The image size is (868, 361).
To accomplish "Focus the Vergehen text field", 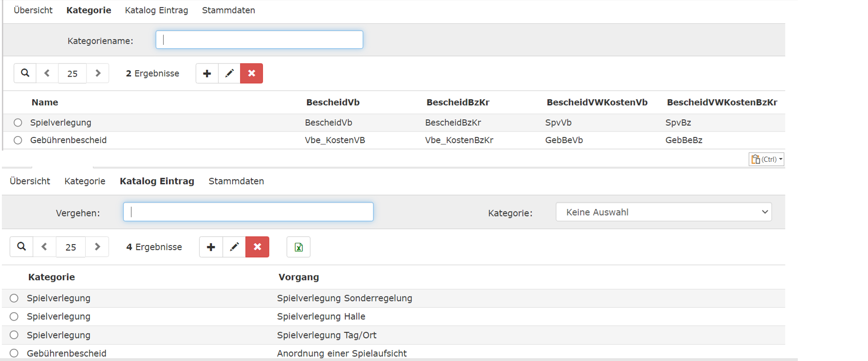I will 248,212.
